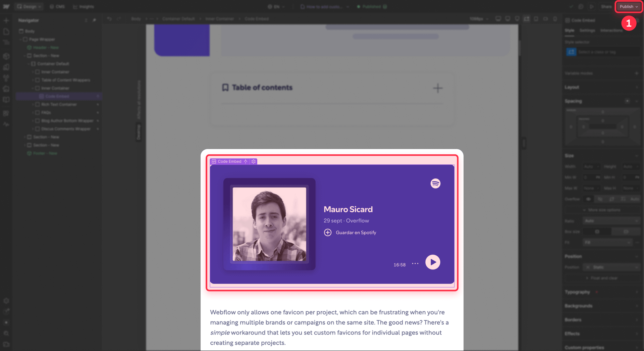Screen dimensions: 644x351
Task: Expand the FAQs row in Navigator
Action: (x=33, y=113)
